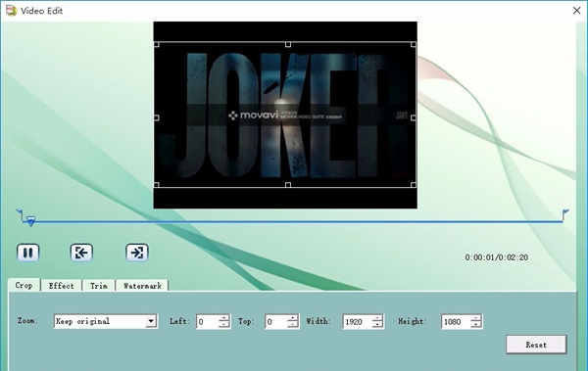Click the Width label
Screen dimensions: 588x371
[318, 321]
